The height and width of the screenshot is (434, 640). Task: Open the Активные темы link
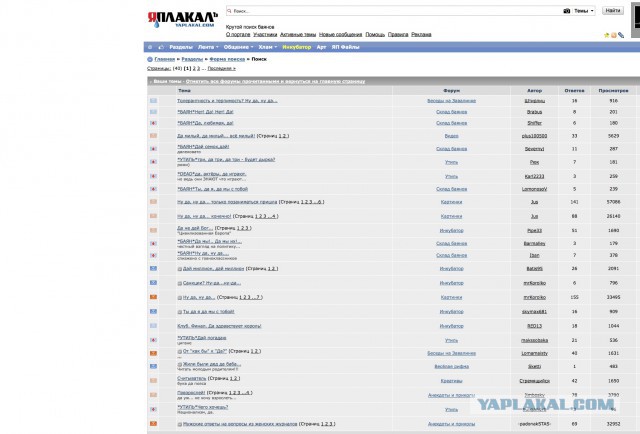pos(298,34)
